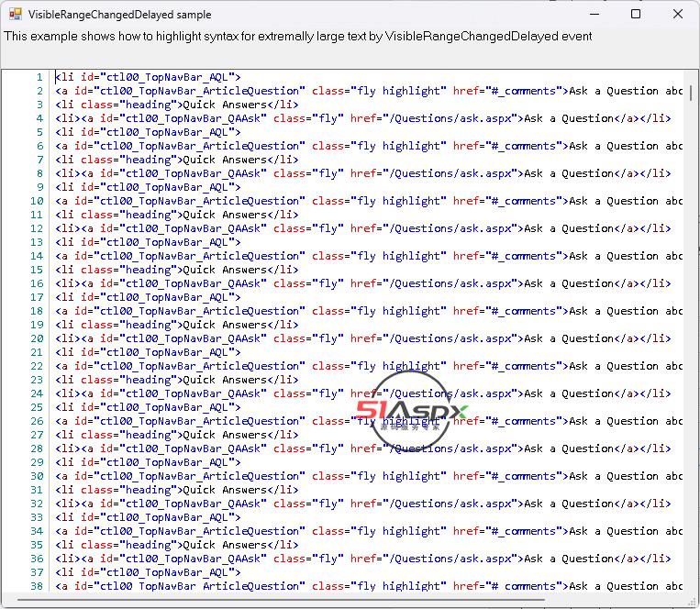
Task: Click "Quick Answers" text on line 3
Action: [x=225, y=105]
